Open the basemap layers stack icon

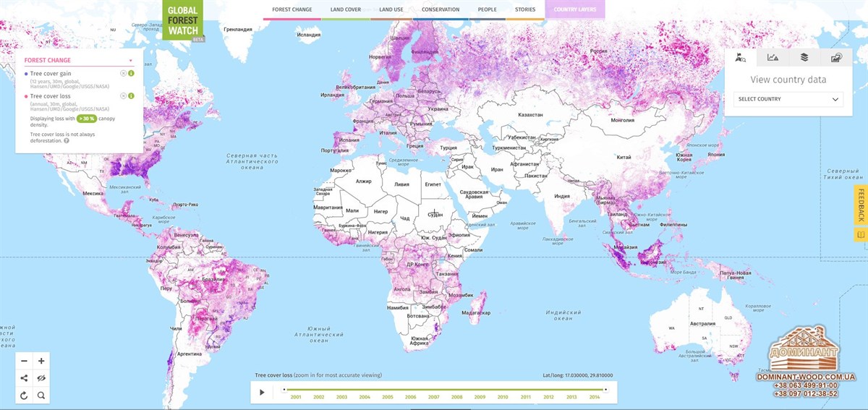804,58
